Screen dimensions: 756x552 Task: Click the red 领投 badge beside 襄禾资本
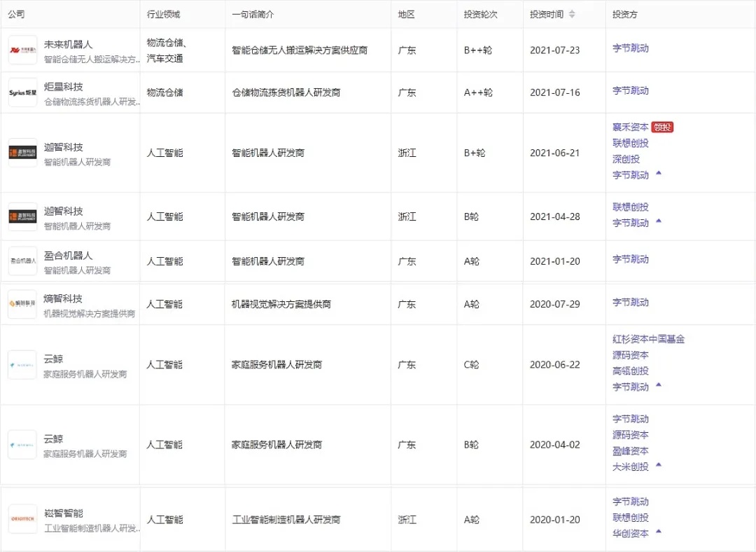tap(662, 127)
